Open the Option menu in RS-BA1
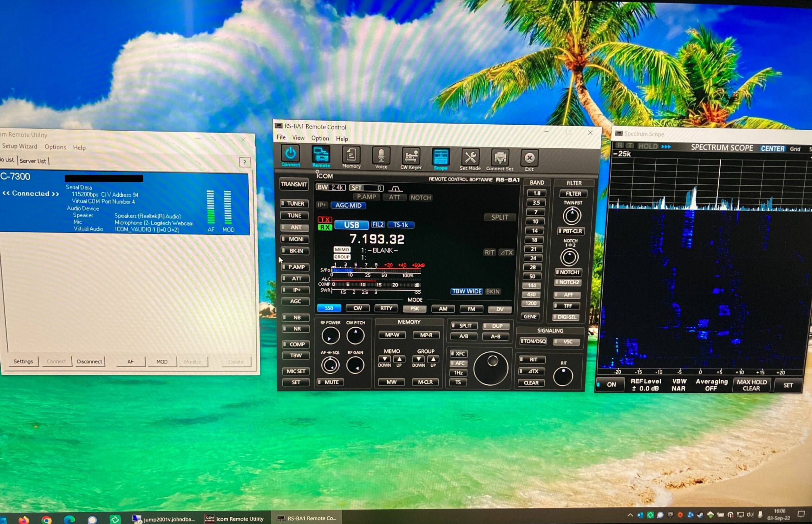Image resolution: width=812 pixels, height=524 pixels. [x=320, y=138]
